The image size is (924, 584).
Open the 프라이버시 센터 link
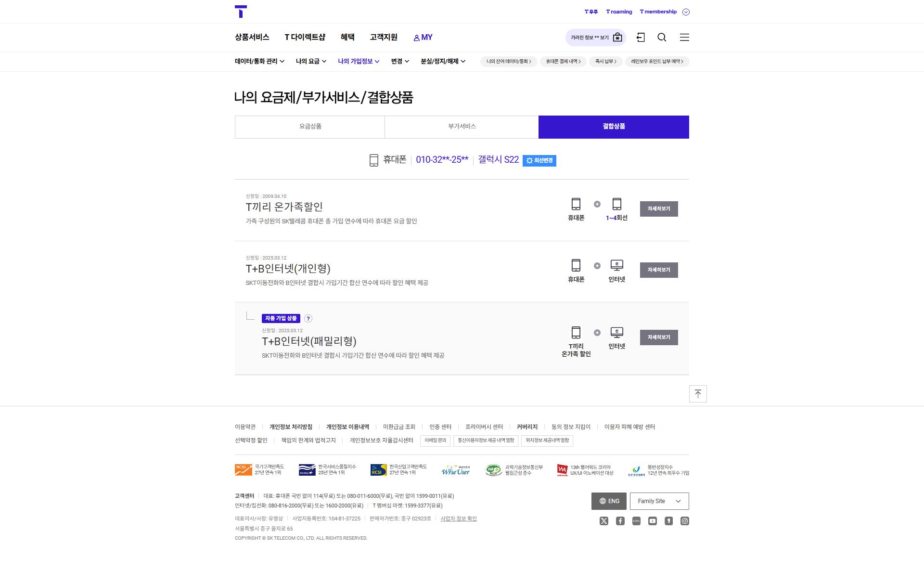coord(484,427)
